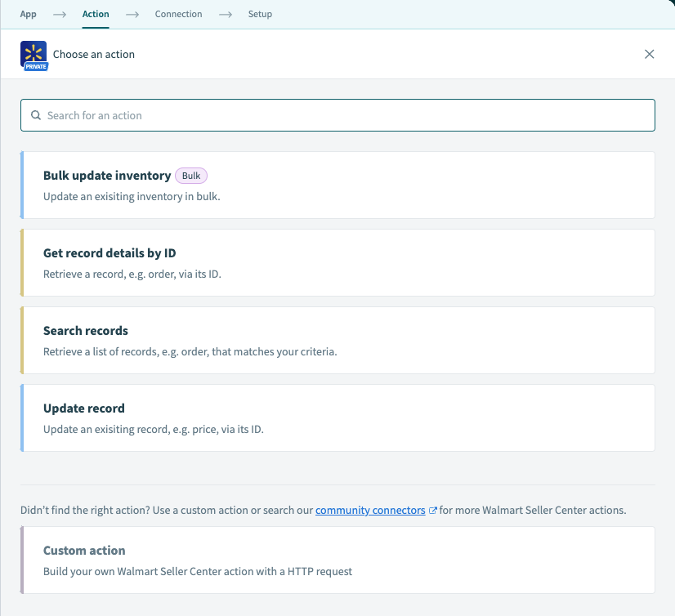
Task: Click the Bulk badge on Bulk update inventory
Action: 190,175
